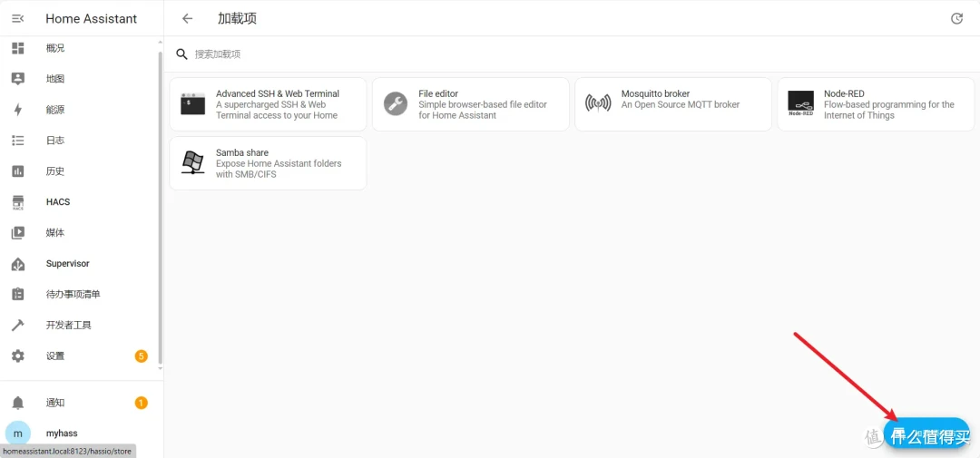Click the File editor wrench icon
The width and height of the screenshot is (980, 458).
(395, 103)
